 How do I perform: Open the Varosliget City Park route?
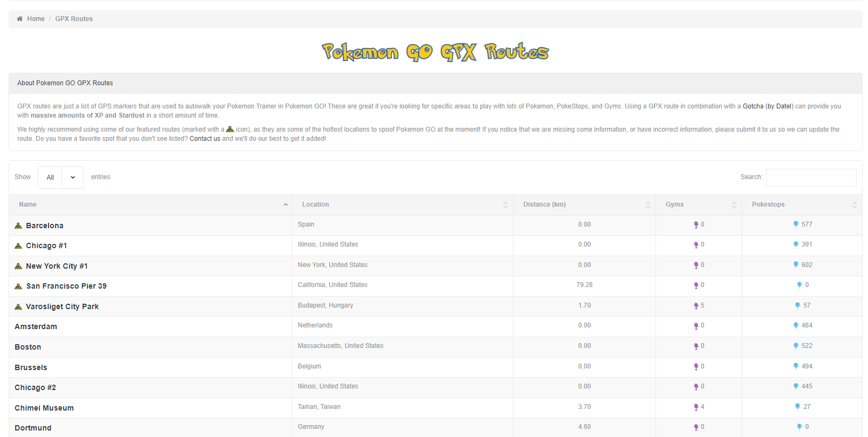62,307
